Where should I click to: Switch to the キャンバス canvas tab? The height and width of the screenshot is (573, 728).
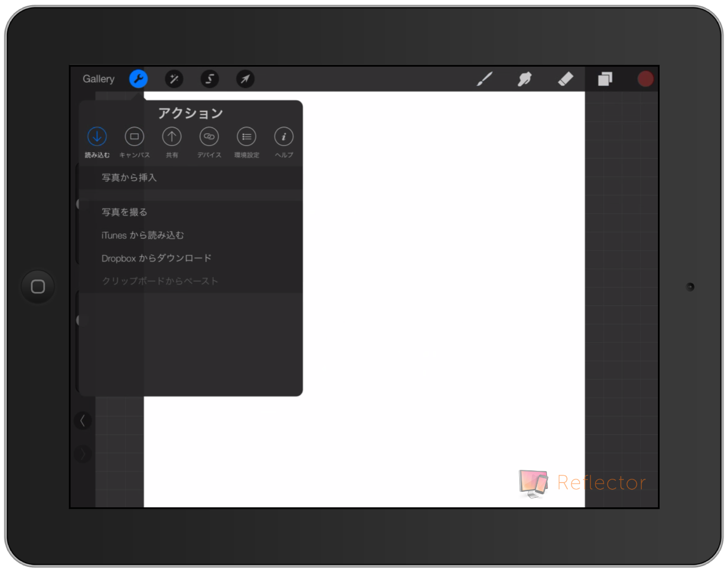(134, 143)
